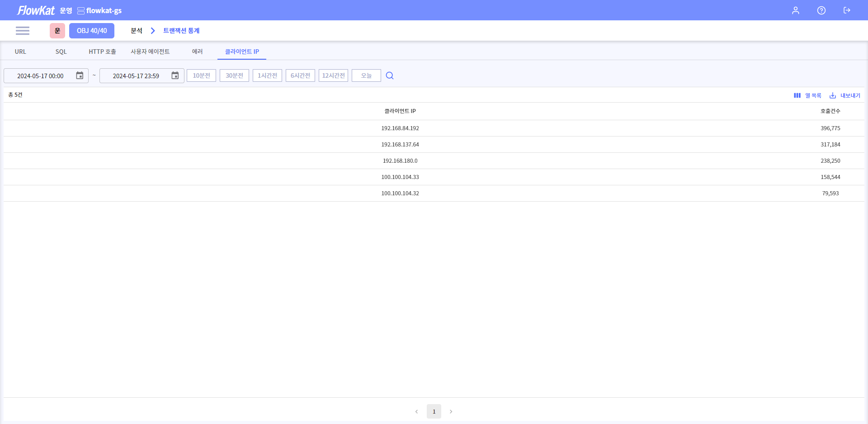Switch to the HTTP 호출 tab

[x=102, y=52]
